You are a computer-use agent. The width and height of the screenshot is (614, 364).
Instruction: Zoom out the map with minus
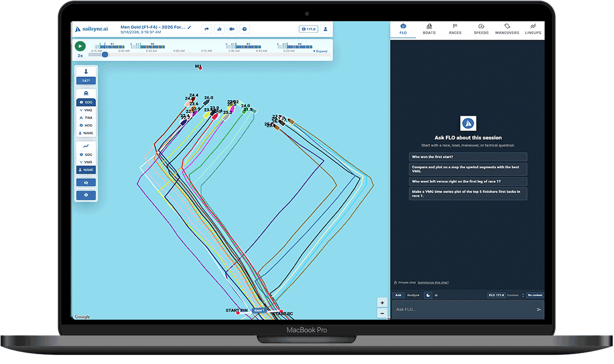tap(382, 313)
